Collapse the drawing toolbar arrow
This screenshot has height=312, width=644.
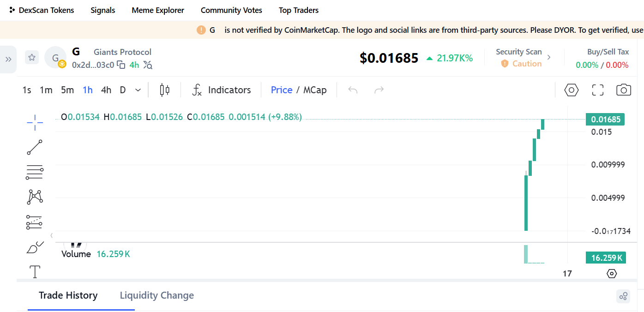(51, 235)
